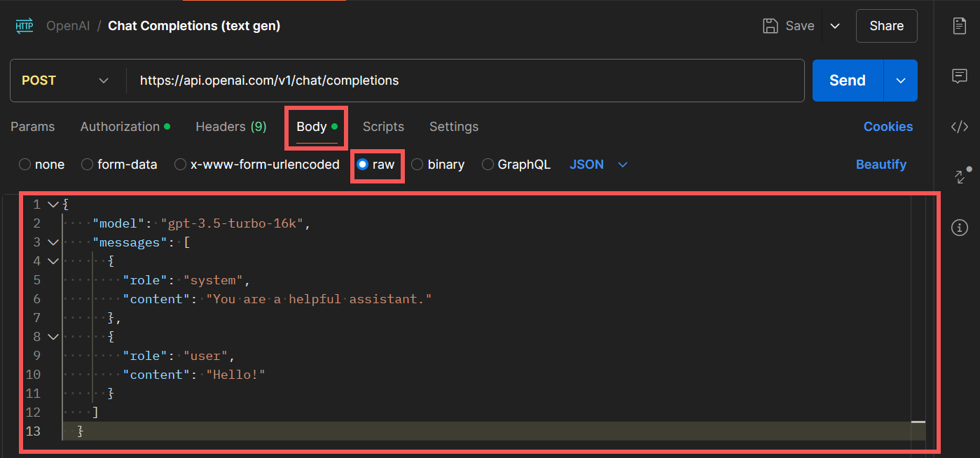The height and width of the screenshot is (458, 980).
Task: Open the Documentation icon in right sidebar
Action: (960, 26)
